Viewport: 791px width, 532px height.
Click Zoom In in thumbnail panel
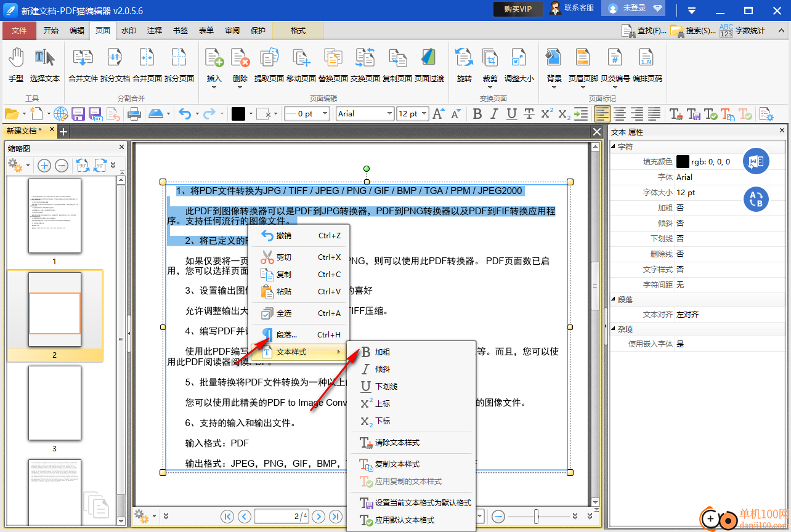44,165
